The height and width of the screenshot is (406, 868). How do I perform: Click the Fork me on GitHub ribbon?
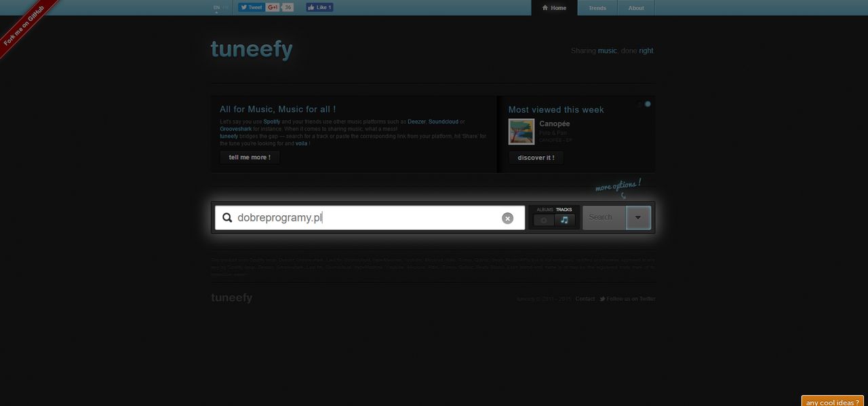(26, 26)
